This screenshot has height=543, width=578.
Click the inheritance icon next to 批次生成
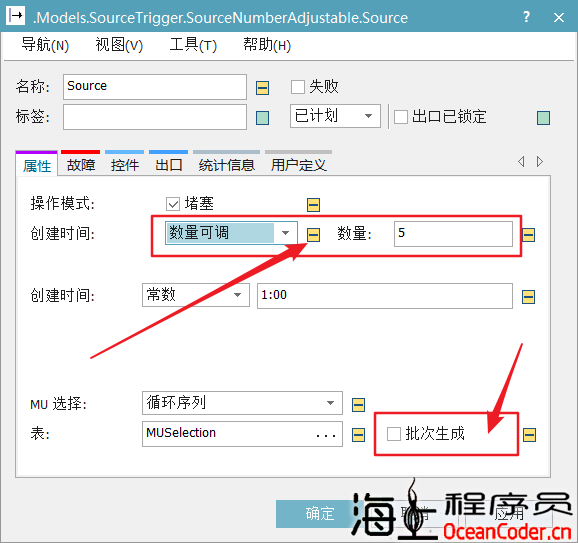click(529, 435)
